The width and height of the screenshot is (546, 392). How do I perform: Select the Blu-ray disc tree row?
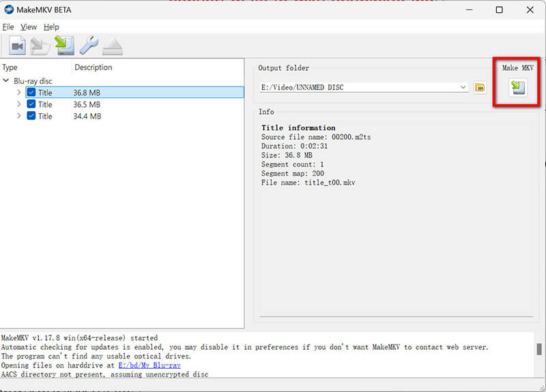click(x=33, y=81)
